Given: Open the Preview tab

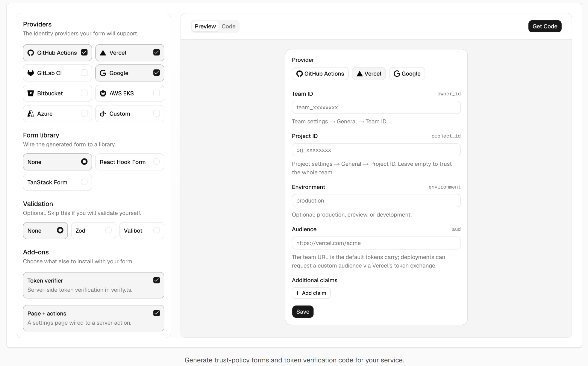Looking at the screenshot, I should point(205,26).
